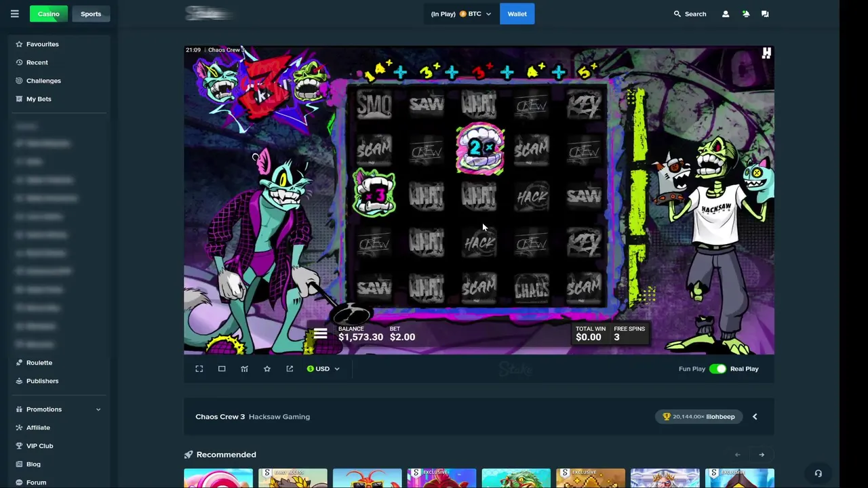Image resolution: width=868 pixels, height=488 pixels.
Task: Click the Promotions gift icon
Action: [19, 409]
